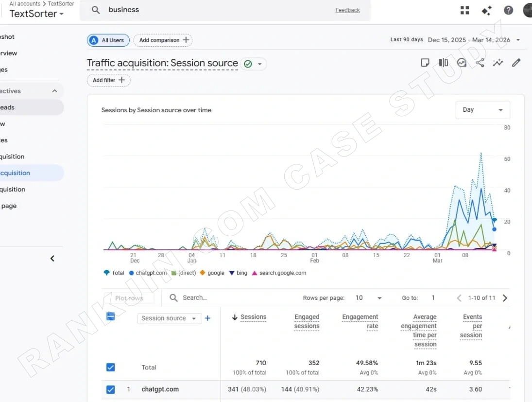This screenshot has width=532, height=402.
Task: Open the report editor with the pencil icon
Action: tap(516, 63)
